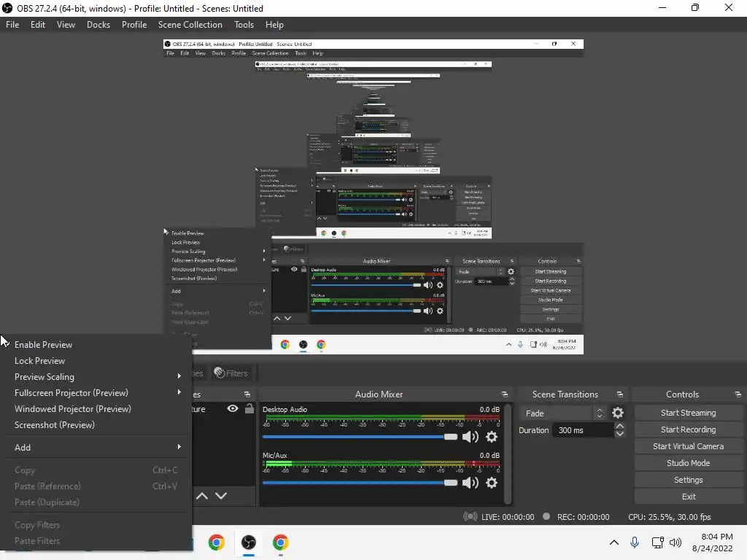Image resolution: width=747 pixels, height=560 pixels.
Task: Click LIVE: 00:00:00 status text
Action: pyautogui.click(x=508, y=517)
